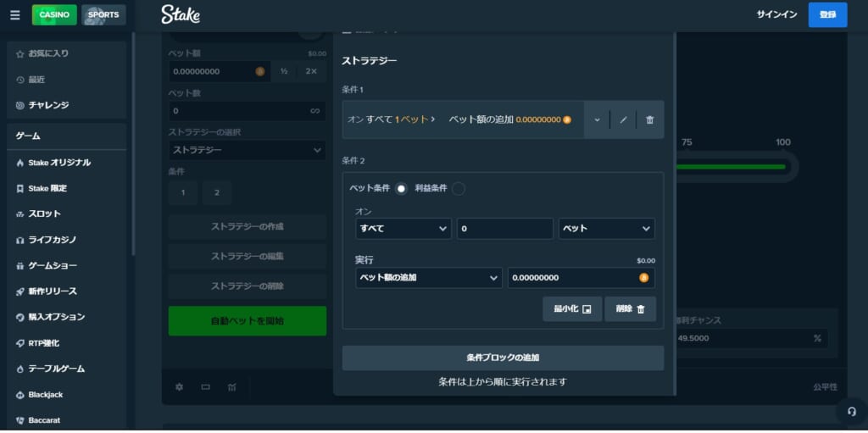Click the サインイン link
868x433 pixels.
(776, 15)
